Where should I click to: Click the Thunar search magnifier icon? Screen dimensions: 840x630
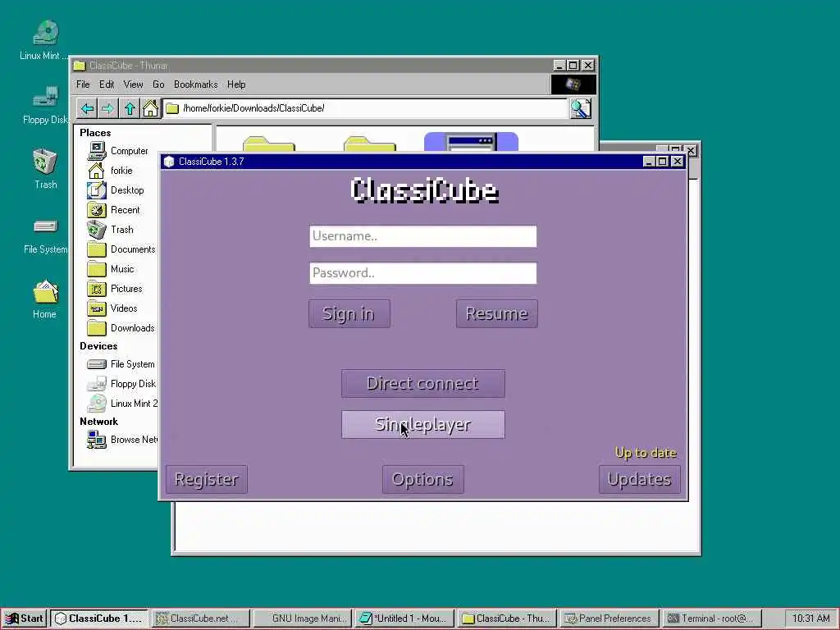click(x=581, y=108)
